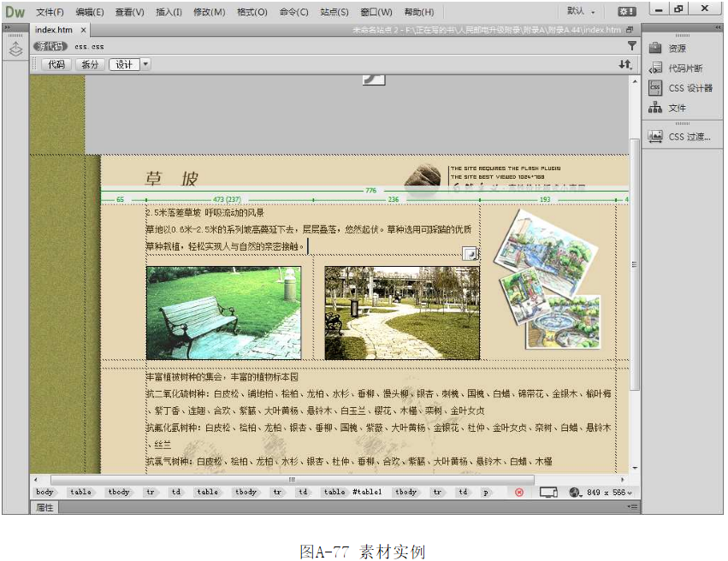Click the file management up/down arrows icon
Image resolution: width=728 pixels, height=561 pixels.
625,64
